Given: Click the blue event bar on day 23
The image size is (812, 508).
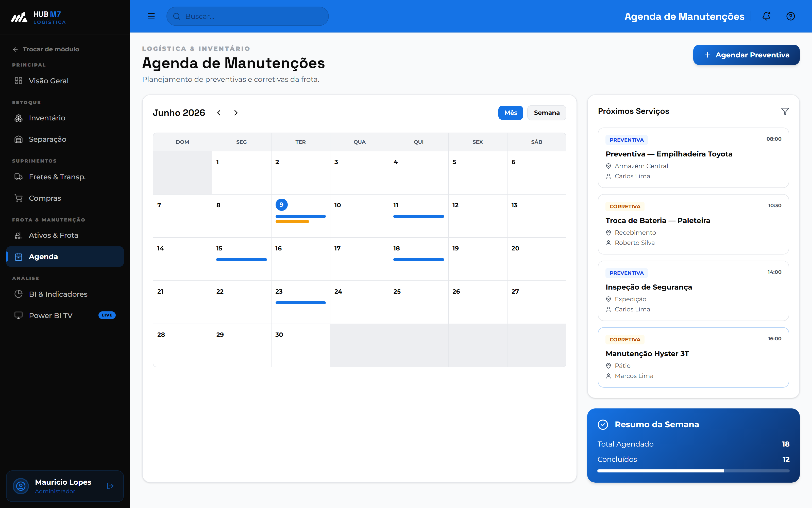Looking at the screenshot, I should (300, 303).
